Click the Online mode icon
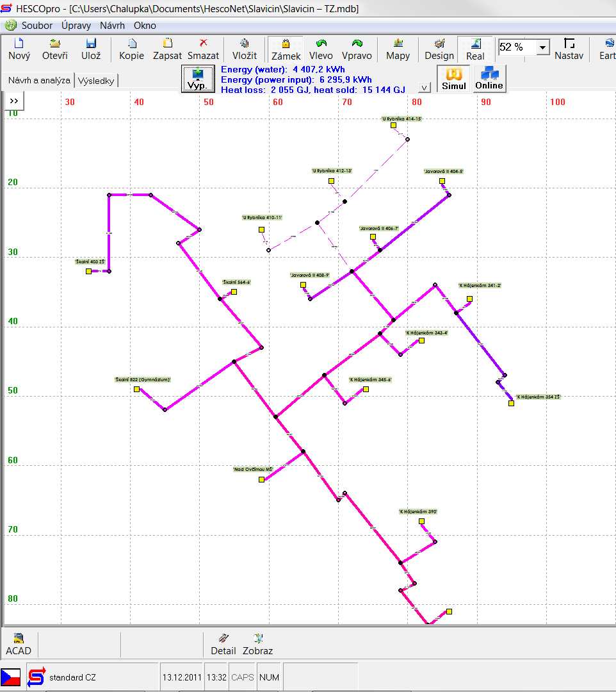Screen dimensions: 616x692 pos(489,79)
